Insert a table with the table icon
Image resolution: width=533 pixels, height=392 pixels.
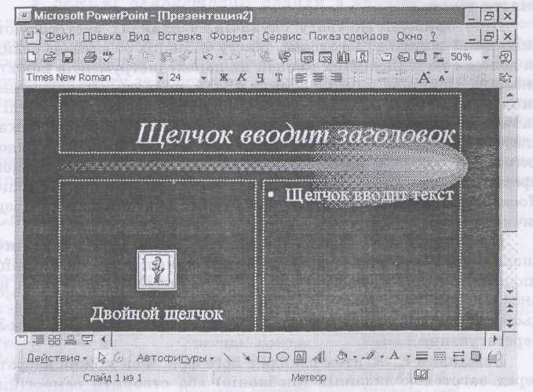[307, 57]
